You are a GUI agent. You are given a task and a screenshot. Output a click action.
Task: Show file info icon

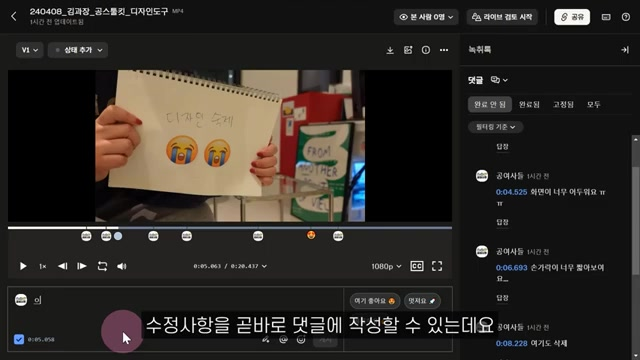(426, 50)
